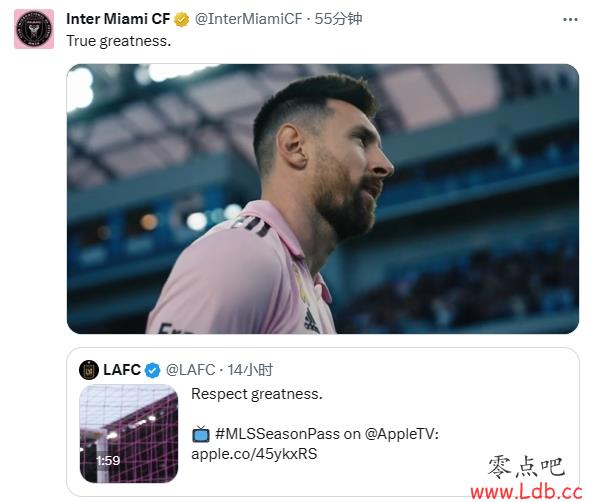Click the 'Respect greatness.' quoted text

click(257, 394)
